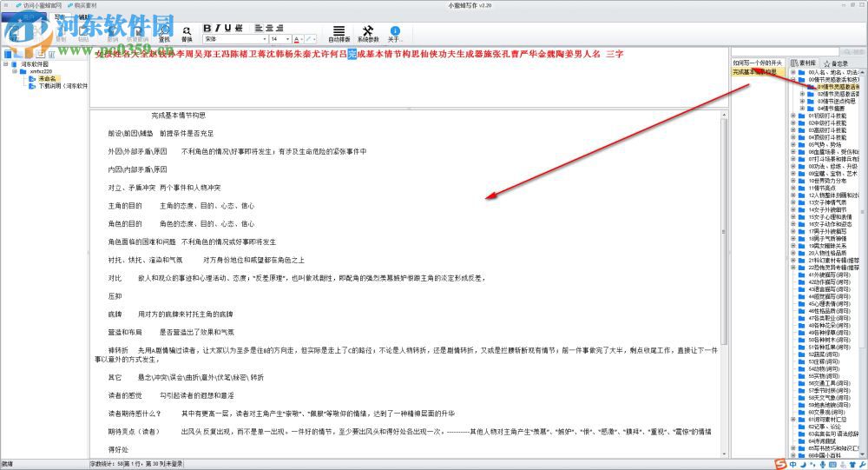Select 62记事、议论 folder

coord(825,427)
